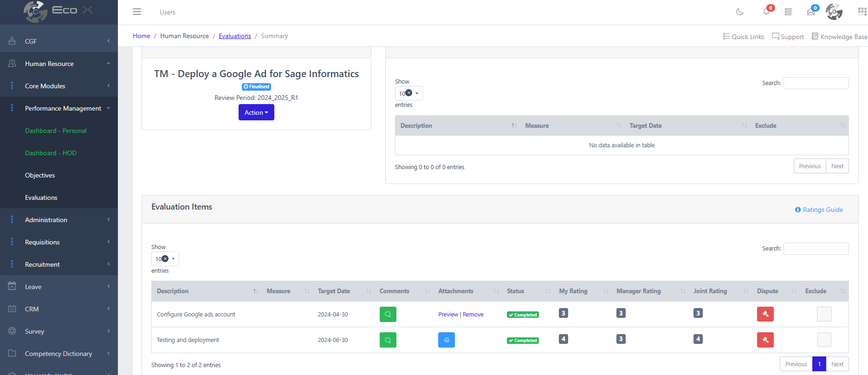Dispute the Testing and deployment item
This screenshot has width=868, height=375.
pos(765,340)
